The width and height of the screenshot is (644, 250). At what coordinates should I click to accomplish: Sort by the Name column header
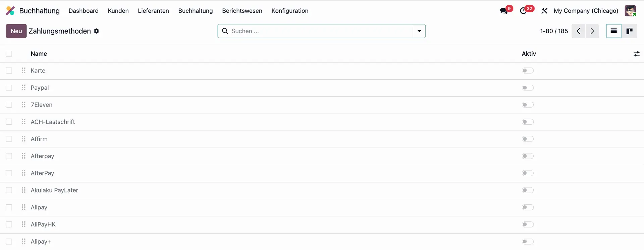tap(39, 54)
